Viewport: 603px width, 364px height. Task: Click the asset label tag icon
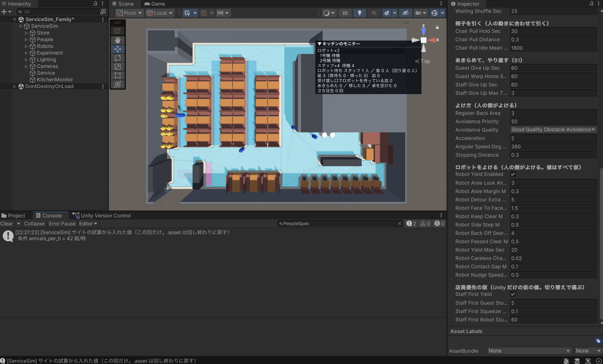pos(598,341)
